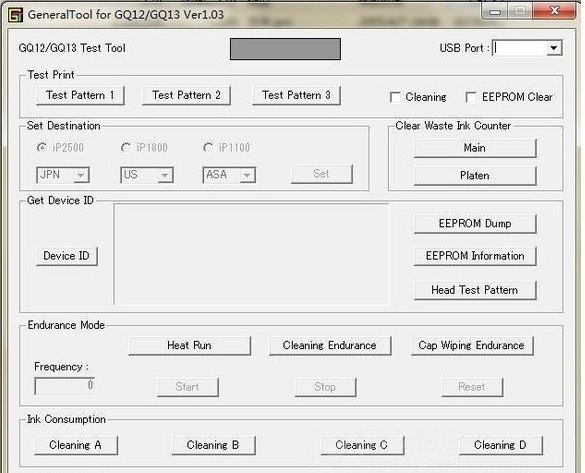585x473 pixels.
Task: Clear the Main waste ink counter
Action: 475,148
